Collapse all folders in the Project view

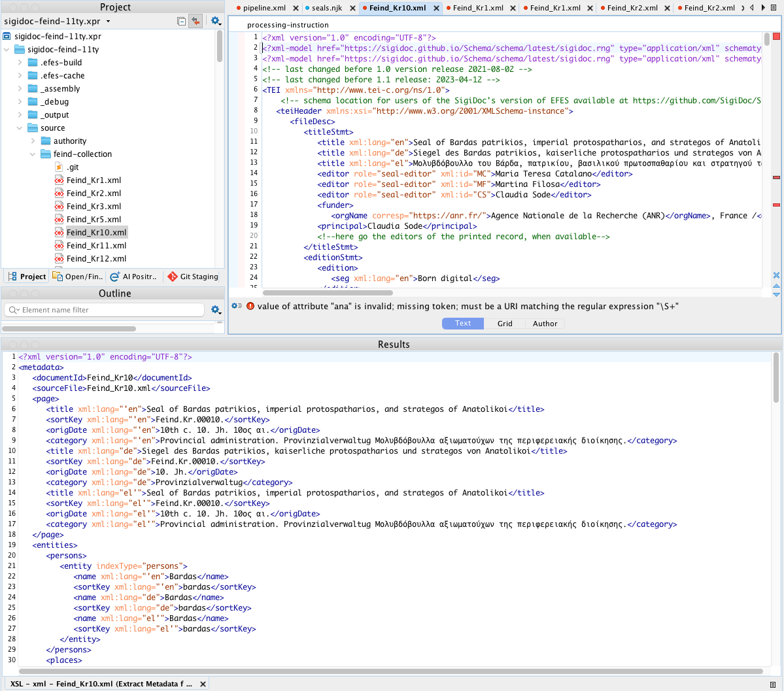181,20
